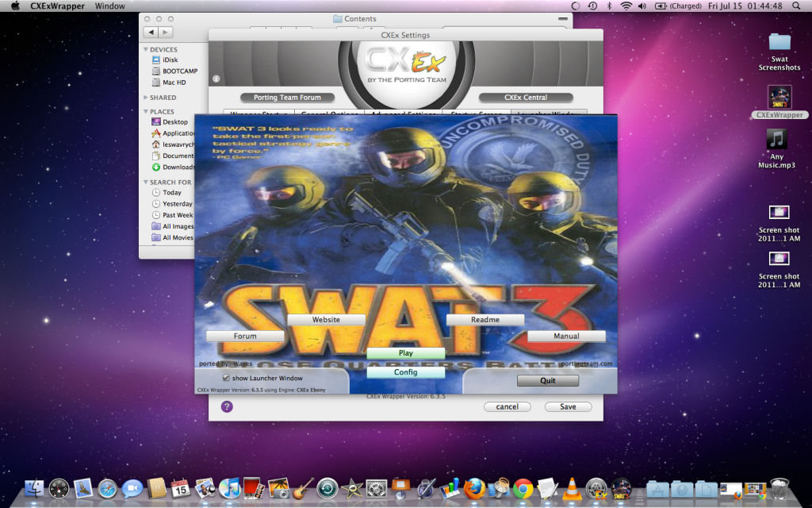Launch Firefox from the dock
This screenshot has width=812, height=508.
click(474, 488)
